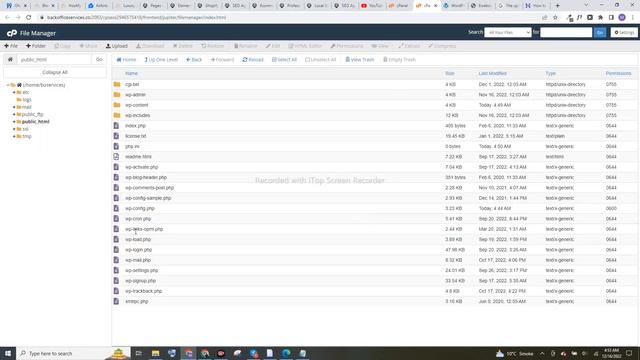
Task: Select the wp-login.php file name
Action: click(x=139, y=250)
